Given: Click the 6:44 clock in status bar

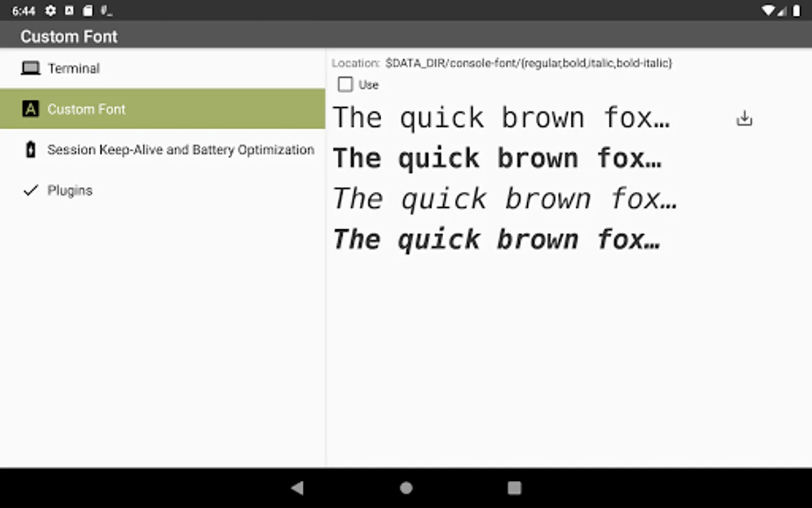Looking at the screenshot, I should [x=24, y=11].
